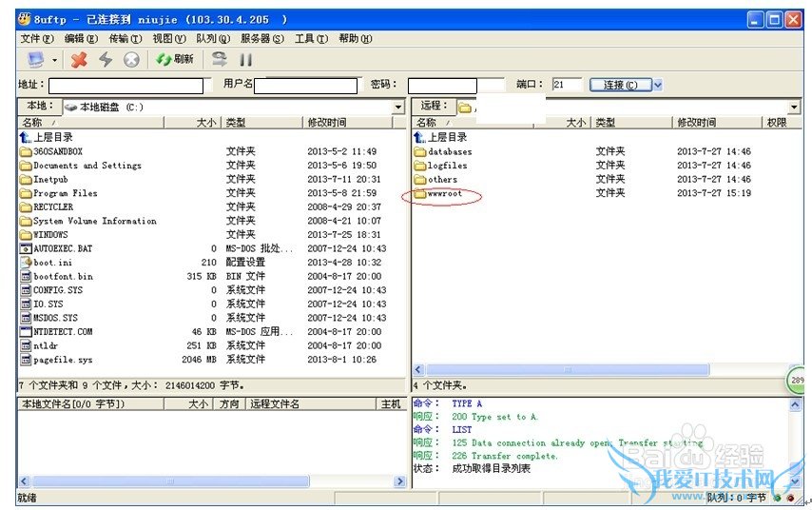Click the 刷新 refresh button
Viewport: 812px width, 510px height.
[x=175, y=60]
